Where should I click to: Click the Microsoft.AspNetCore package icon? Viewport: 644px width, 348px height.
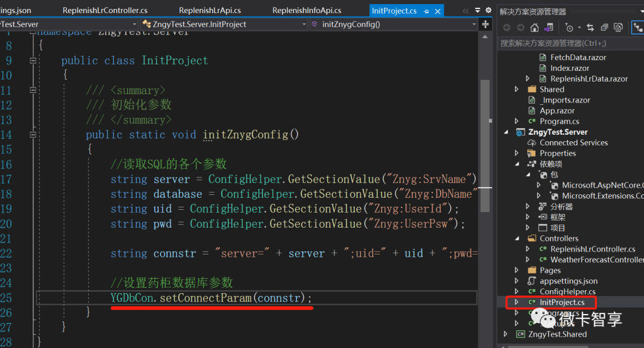point(554,185)
